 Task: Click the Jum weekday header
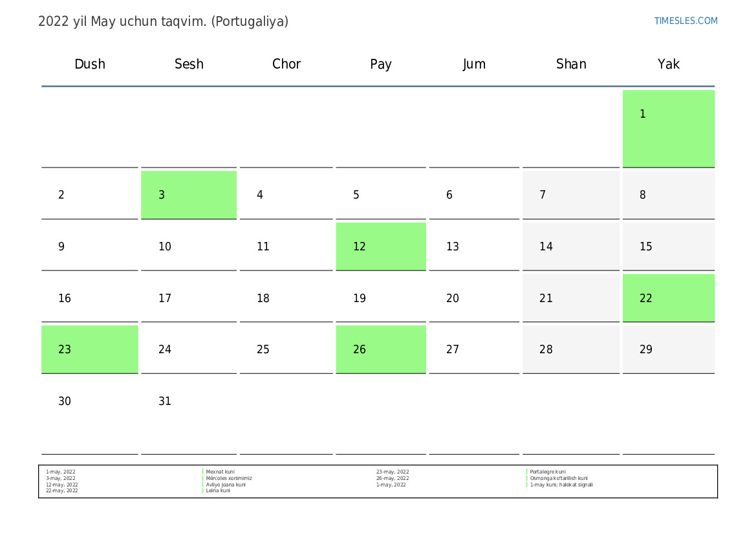tap(474, 64)
